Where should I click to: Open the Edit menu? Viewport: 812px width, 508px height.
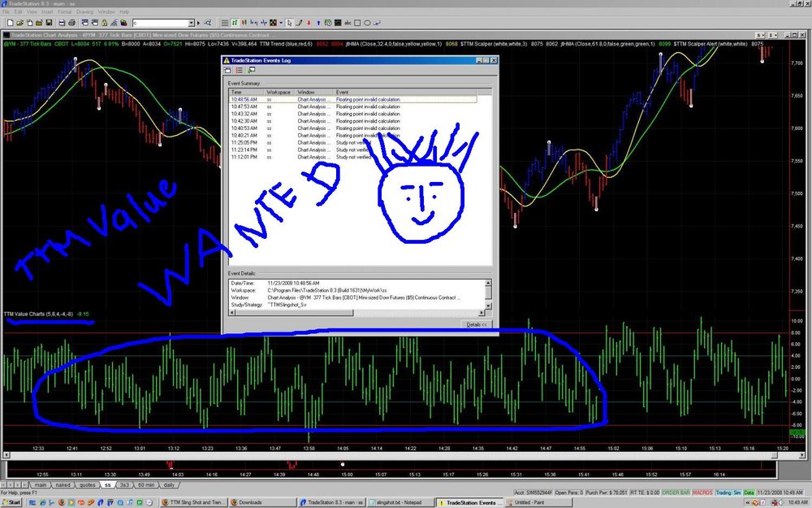coord(19,11)
